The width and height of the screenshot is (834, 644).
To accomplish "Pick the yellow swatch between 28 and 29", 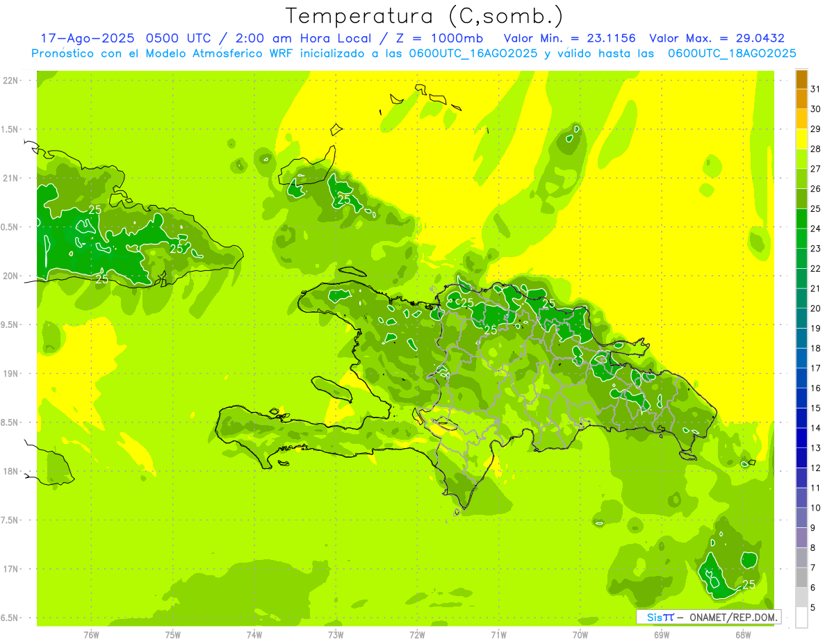I will pyautogui.click(x=801, y=139).
